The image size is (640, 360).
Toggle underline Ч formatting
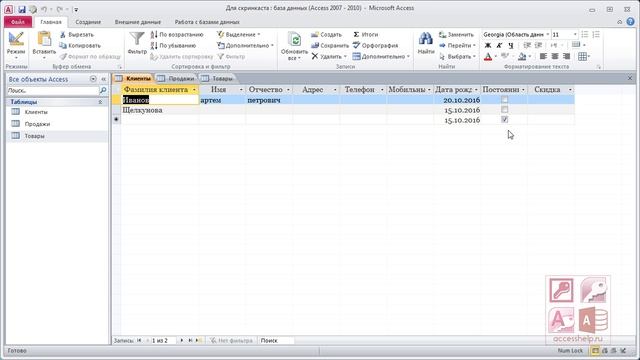tap(511, 46)
